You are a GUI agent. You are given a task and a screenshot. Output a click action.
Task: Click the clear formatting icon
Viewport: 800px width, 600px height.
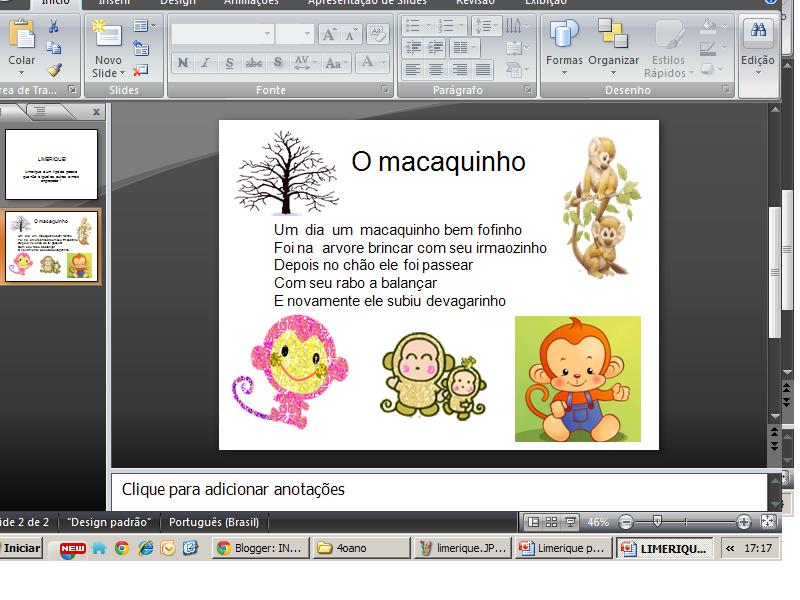tap(377, 34)
